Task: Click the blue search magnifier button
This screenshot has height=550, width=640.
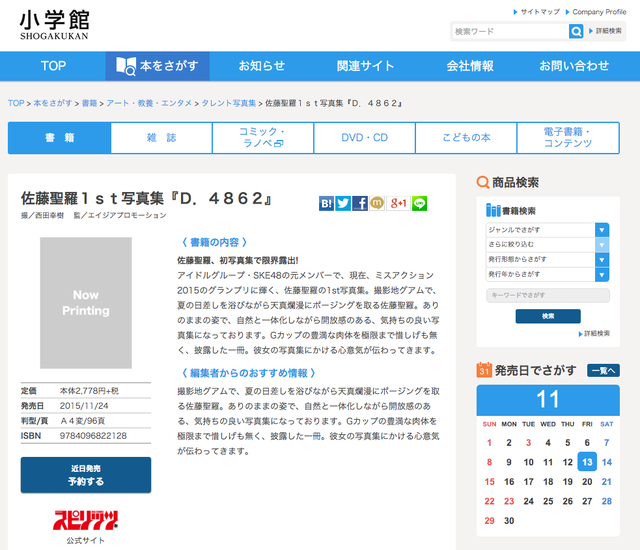Action: pos(576,31)
